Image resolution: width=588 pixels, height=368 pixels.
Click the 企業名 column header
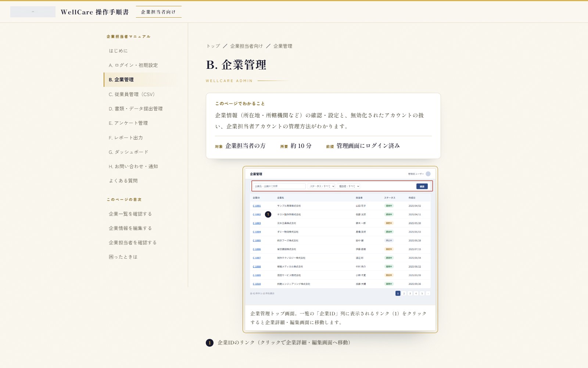point(281,198)
